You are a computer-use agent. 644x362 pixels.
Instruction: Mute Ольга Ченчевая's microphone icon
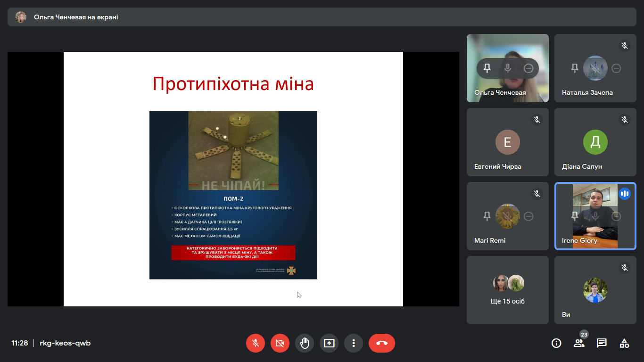tap(508, 68)
